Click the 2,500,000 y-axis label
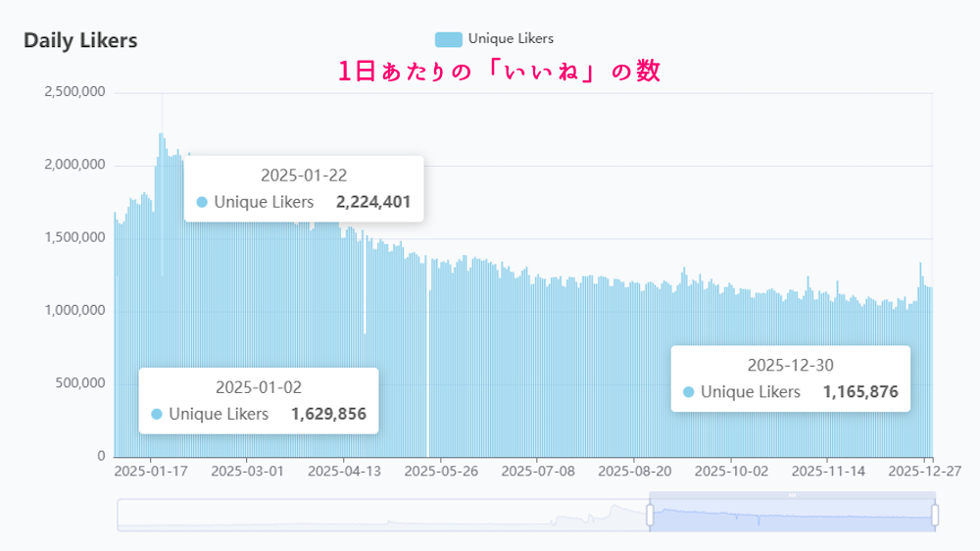Image resolution: width=980 pixels, height=551 pixels. (74, 92)
